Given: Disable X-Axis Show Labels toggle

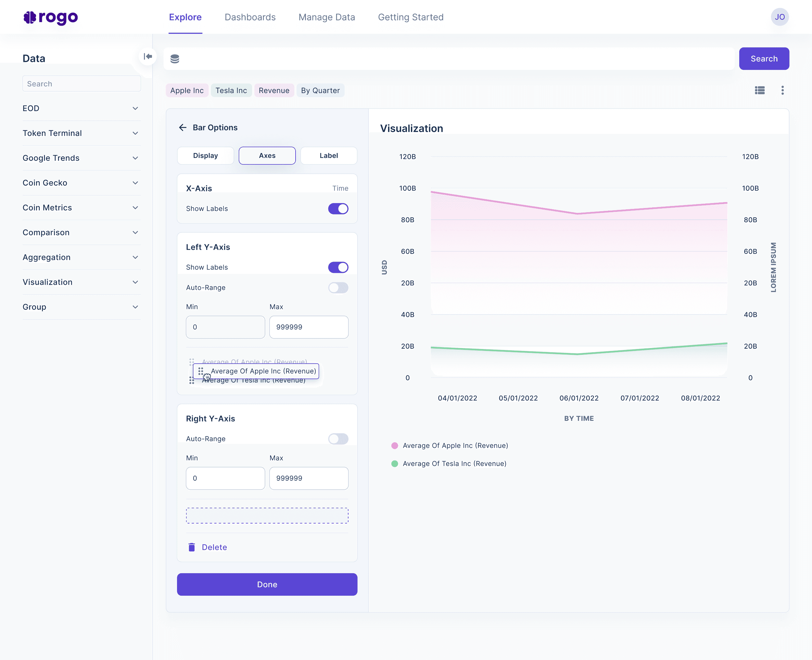Looking at the screenshot, I should 338,209.
